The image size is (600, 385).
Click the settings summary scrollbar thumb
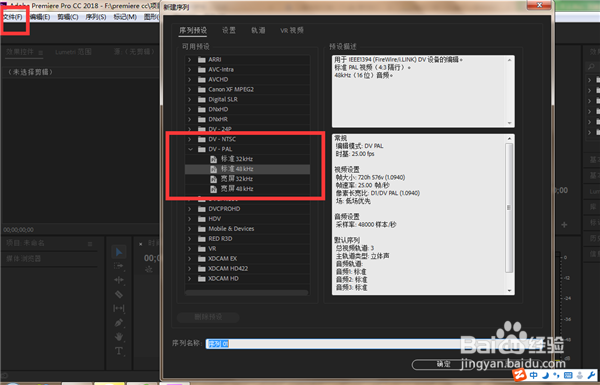[509, 207]
